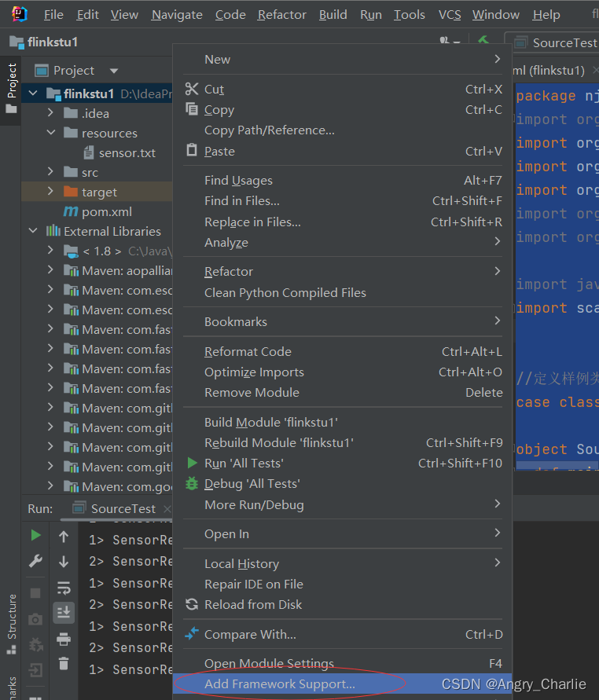Select Add Framework Support... entry
The image size is (599, 700).
click(x=343, y=684)
